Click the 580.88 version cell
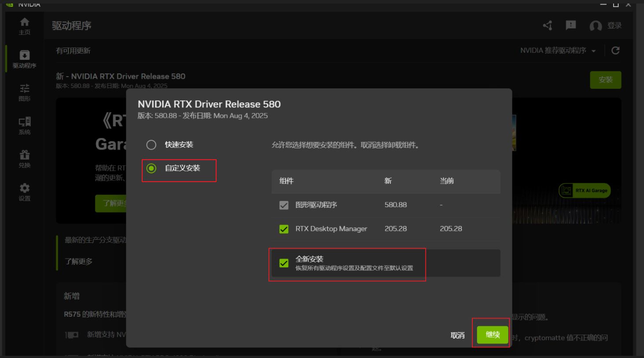Screen dimensions: 644x358 396,205
